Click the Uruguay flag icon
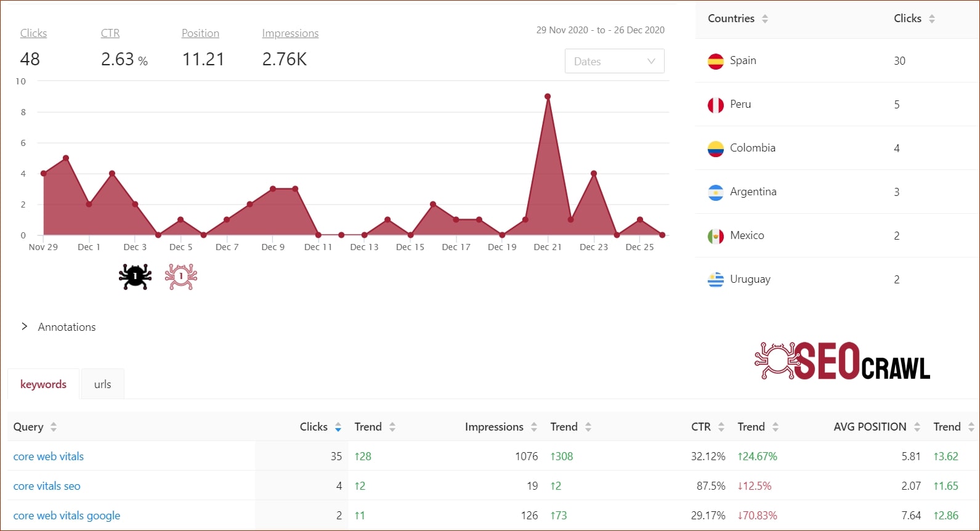This screenshot has width=980, height=531. point(715,280)
